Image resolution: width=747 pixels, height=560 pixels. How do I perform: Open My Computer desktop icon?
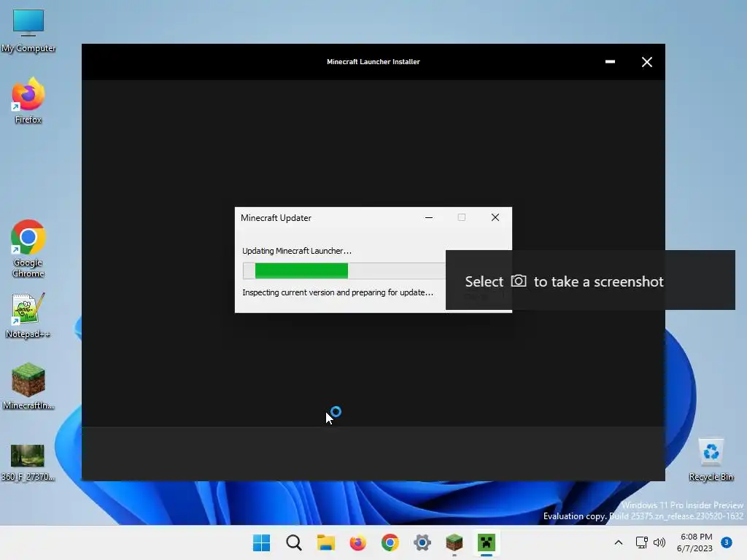point(28,31)
